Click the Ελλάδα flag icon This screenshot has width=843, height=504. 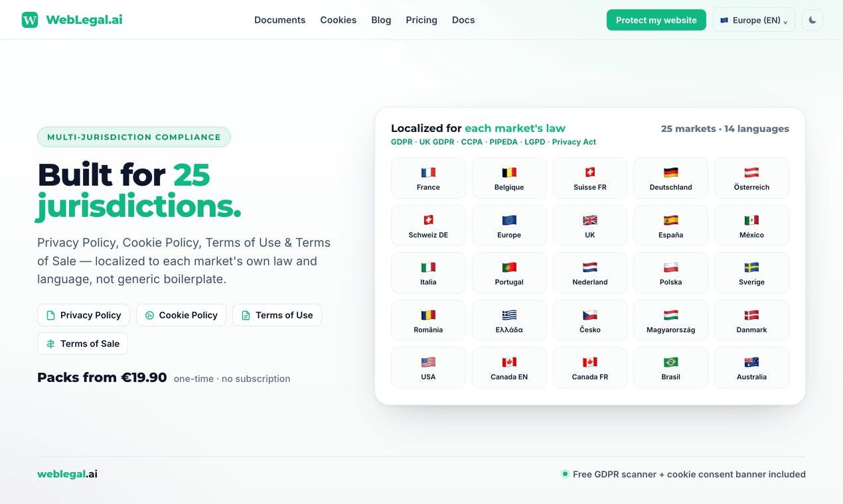(x=509, y=315)
